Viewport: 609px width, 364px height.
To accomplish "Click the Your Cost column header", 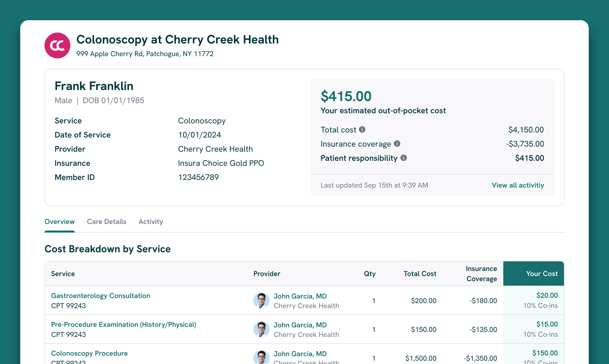I will click(542, 274).
